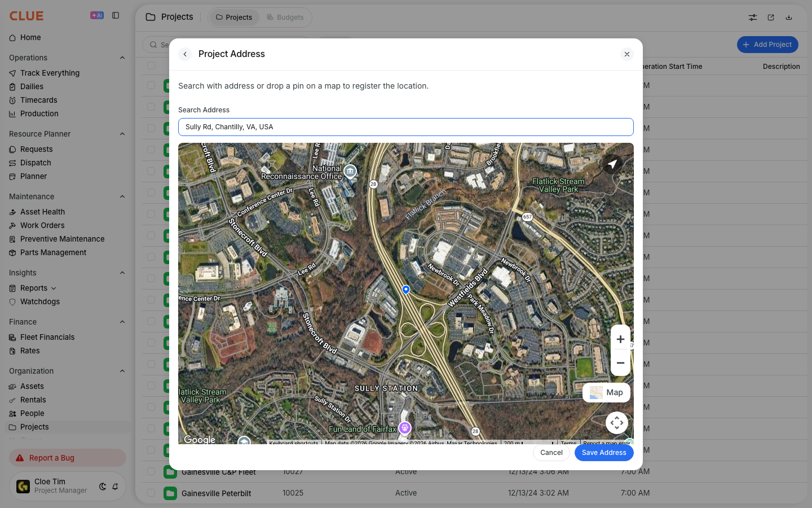Click the map's current location arrow icon
The image size is (812, 508).
[612, 164]
